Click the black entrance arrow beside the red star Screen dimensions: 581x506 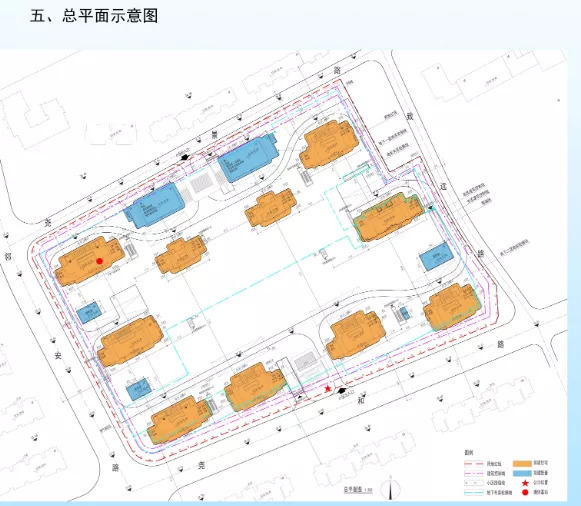click(342, 391)
